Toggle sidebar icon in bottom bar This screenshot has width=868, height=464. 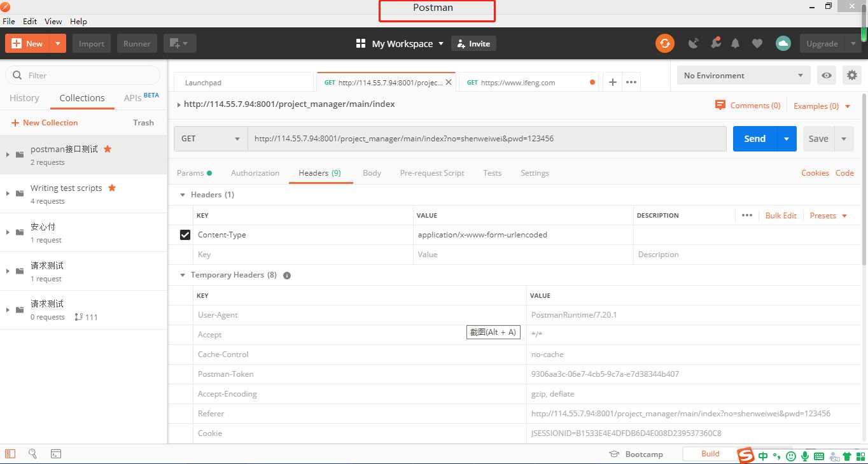(10, 454)
